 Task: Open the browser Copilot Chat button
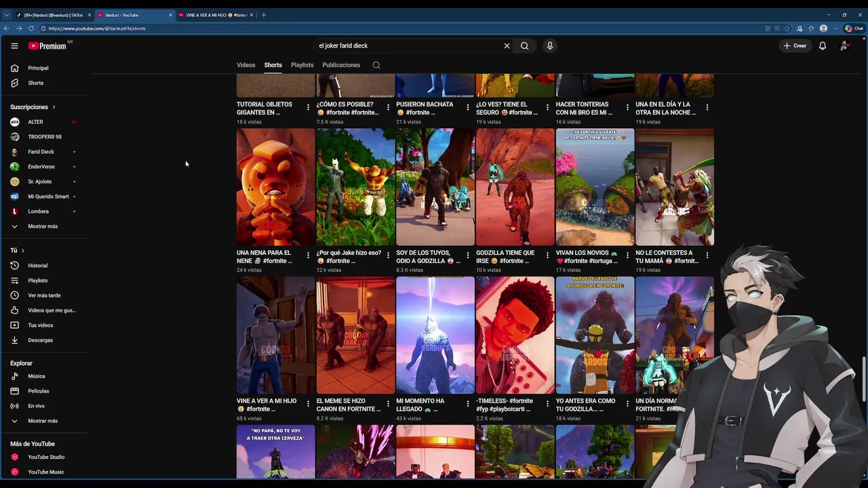(x=853, y=28)
